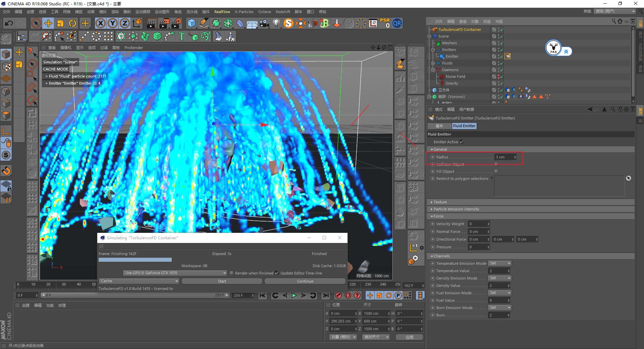Activate the Rotate tool
Image resolution: width=644 pixels, height=349 pixels.
(x=72, y=23)
